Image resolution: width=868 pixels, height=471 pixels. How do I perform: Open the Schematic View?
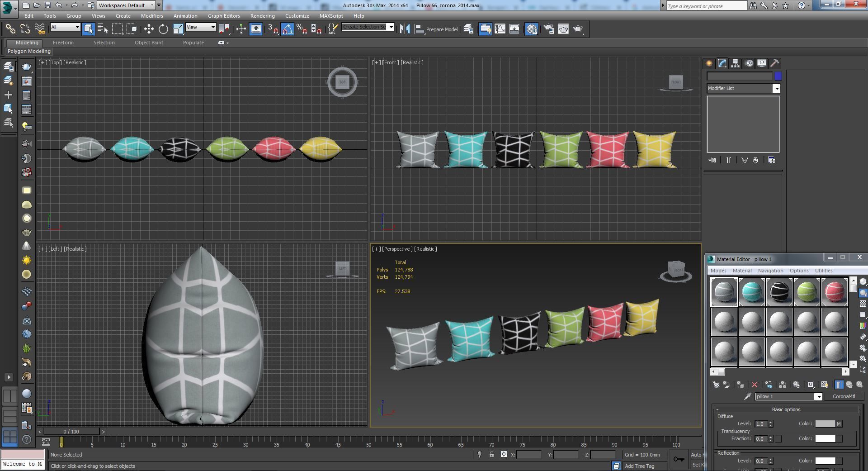[514, 29]
